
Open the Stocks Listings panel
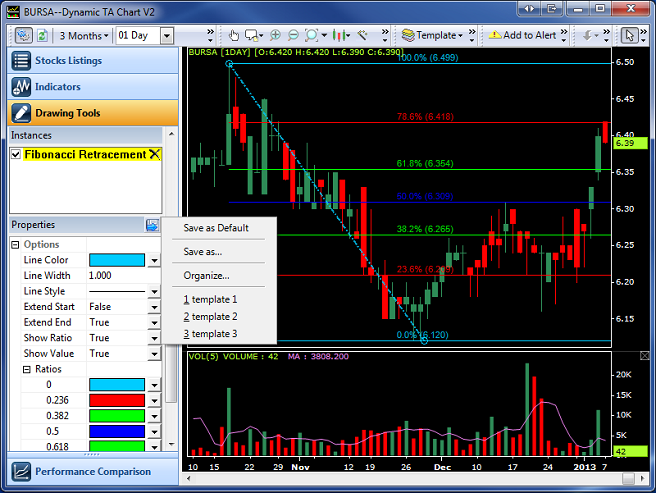93,61
